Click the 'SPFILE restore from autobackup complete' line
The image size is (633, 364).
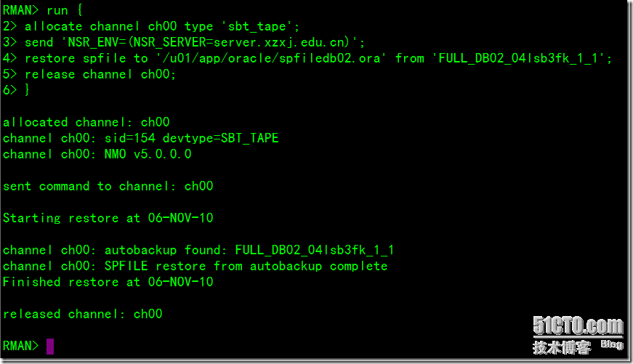click(x=195, y=266)
